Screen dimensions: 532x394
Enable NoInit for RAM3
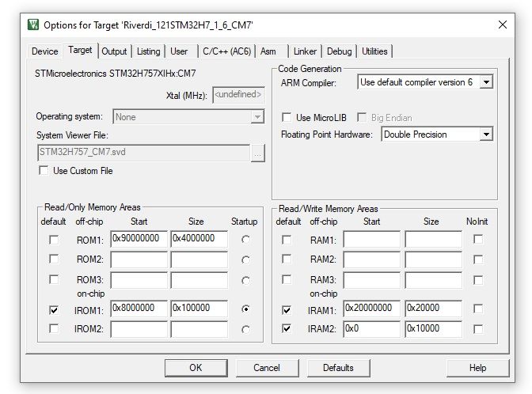coord(478,280)
